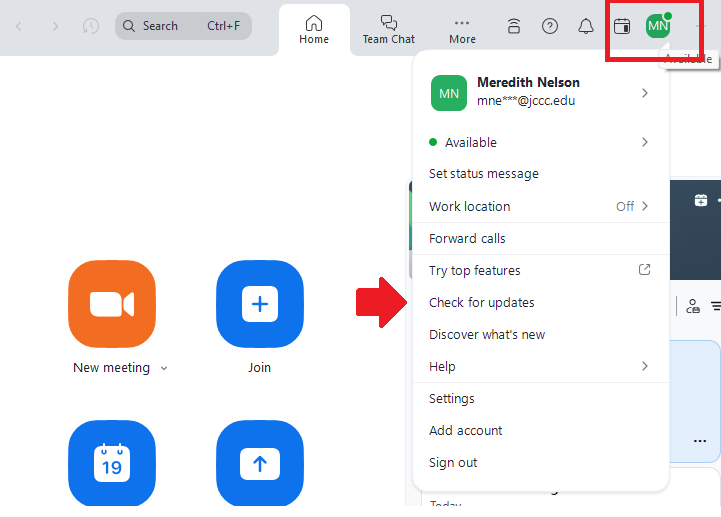Click the Schedule calendar button
This screenshot has height=517, width=721.
pyautogui.click(x=112, y=463)
